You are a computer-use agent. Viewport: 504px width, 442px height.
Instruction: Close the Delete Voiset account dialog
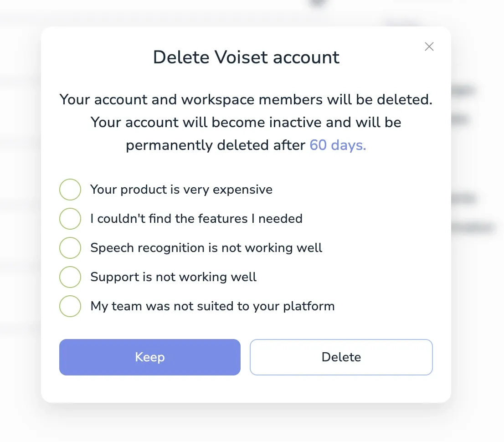coord(429,46)
